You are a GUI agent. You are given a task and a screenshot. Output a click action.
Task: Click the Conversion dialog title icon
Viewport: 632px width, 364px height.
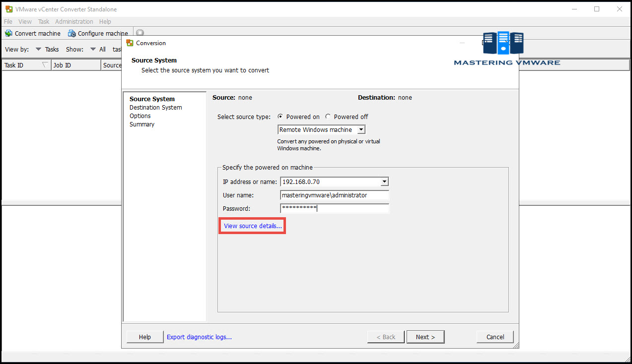(130, 43)
